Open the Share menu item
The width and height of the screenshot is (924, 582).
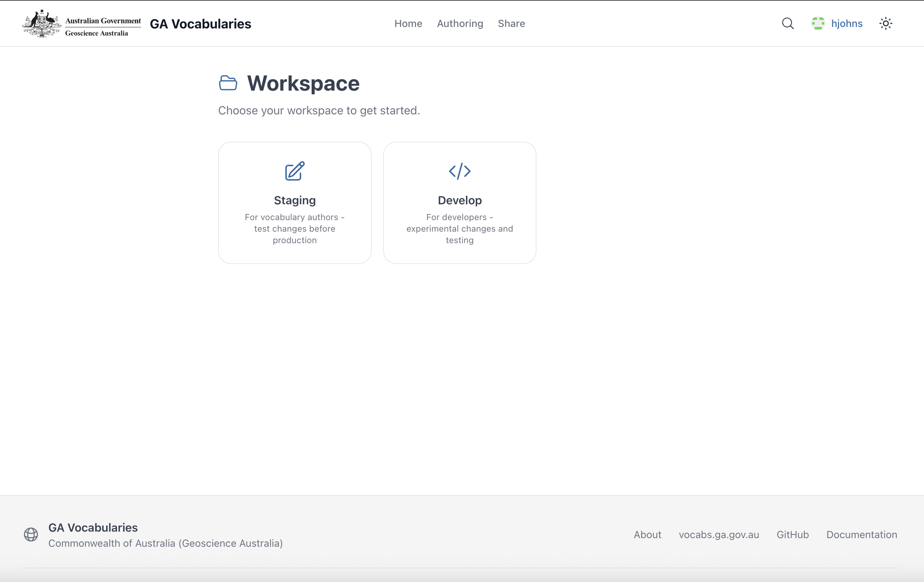(x=511, y=23)
